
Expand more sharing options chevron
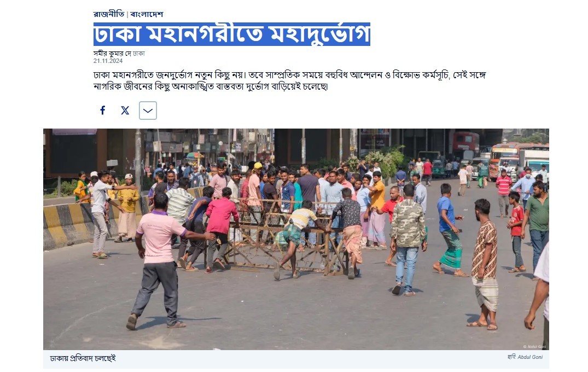click(148, 111)
